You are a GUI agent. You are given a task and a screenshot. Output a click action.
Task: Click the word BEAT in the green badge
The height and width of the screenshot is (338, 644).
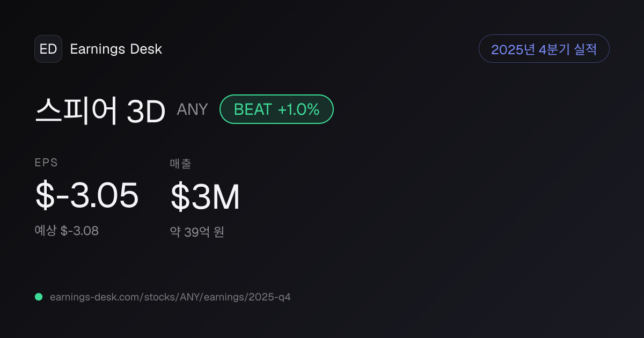click(253, 109)
